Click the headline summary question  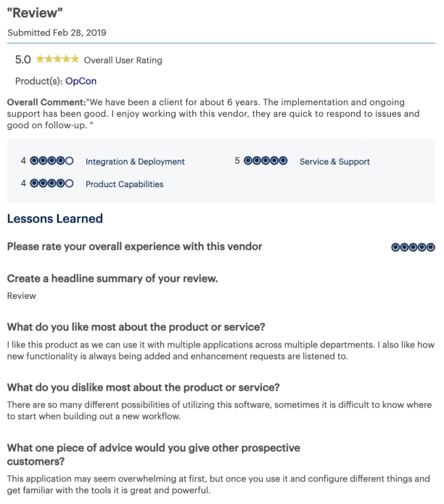point(112,278)
